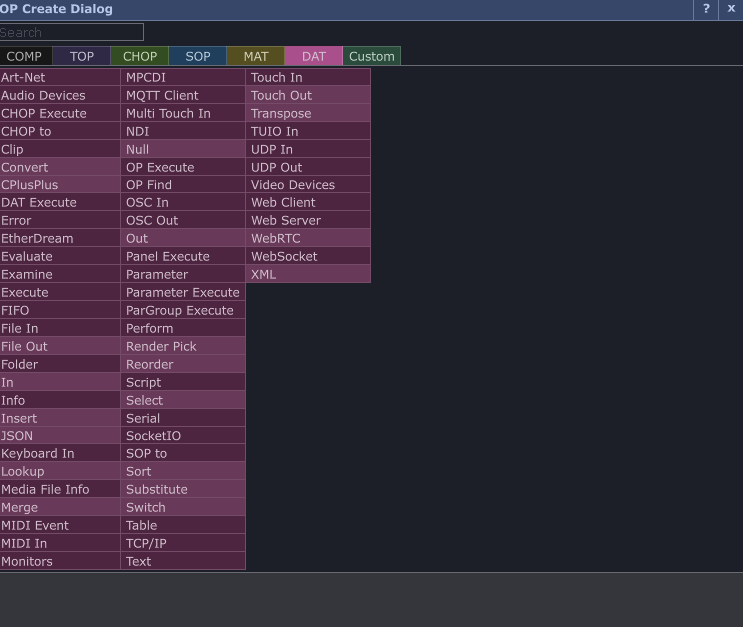Open the CHOP operator tab
This screenshot has width=743, height=627.
pyautogui.click(x=140, y=56)
